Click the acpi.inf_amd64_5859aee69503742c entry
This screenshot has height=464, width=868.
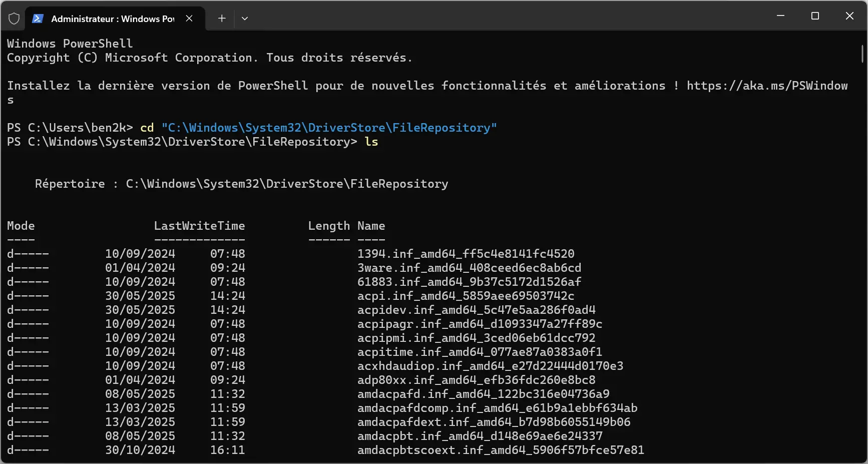466,296
